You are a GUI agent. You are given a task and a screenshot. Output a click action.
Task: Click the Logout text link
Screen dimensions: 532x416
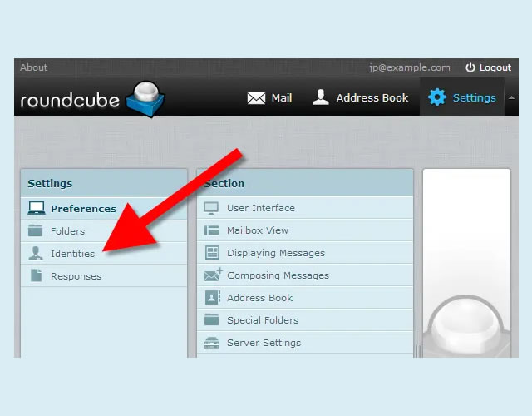(x=495, y=67)
